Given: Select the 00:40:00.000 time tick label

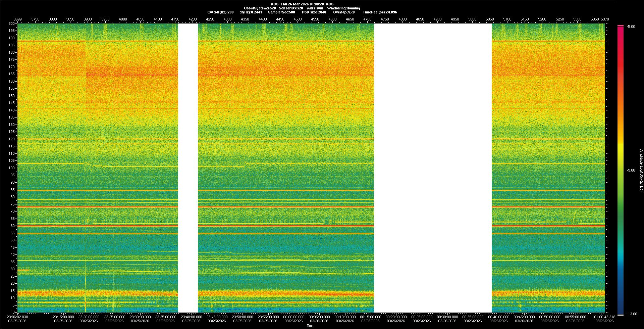Looking at the screenshot, I should pyautogui.click(x=498, y=317).
